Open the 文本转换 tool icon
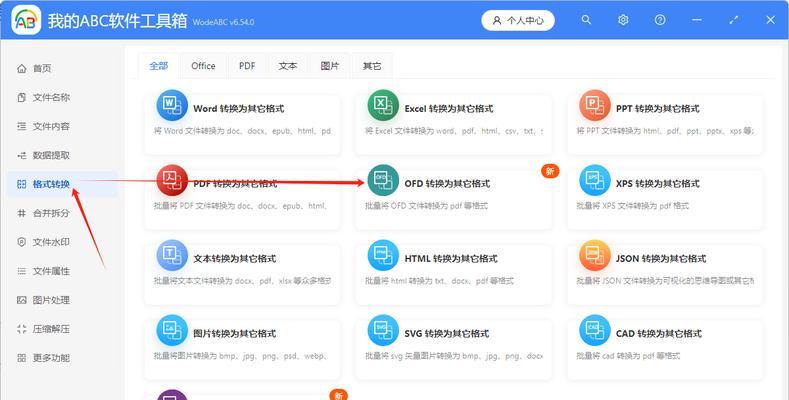 [x=172, y=255]
